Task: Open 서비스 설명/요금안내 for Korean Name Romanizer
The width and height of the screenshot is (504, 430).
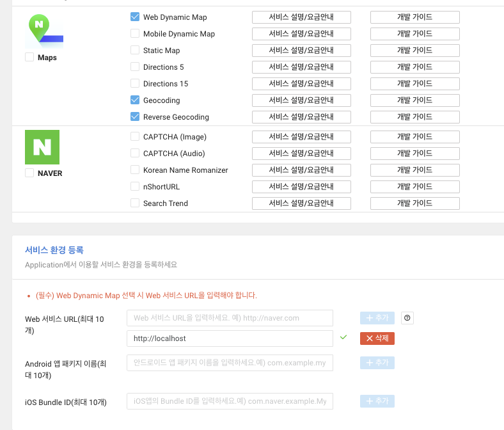Action: (x=301, y=170)
